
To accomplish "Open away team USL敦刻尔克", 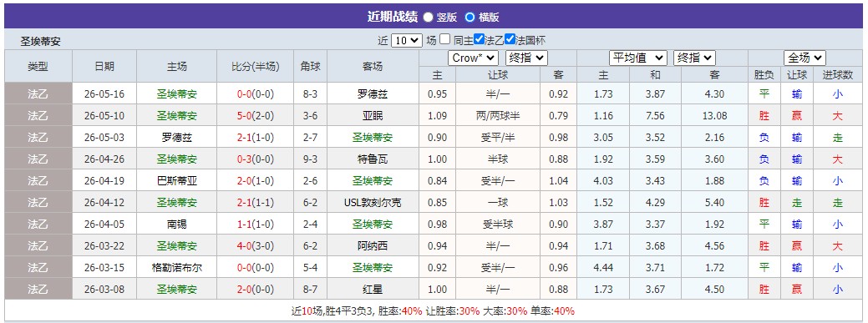I will [x=373, y=203].
